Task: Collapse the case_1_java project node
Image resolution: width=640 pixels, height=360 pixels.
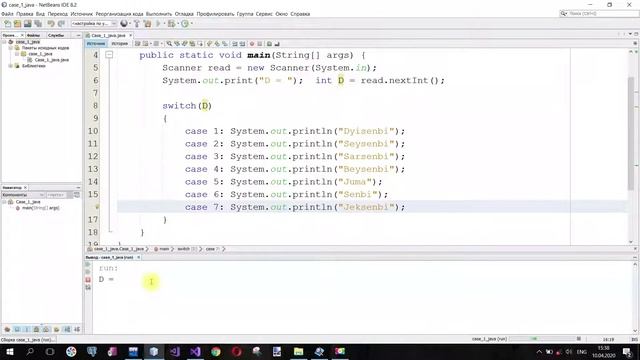Action: (x=4, y=42)
